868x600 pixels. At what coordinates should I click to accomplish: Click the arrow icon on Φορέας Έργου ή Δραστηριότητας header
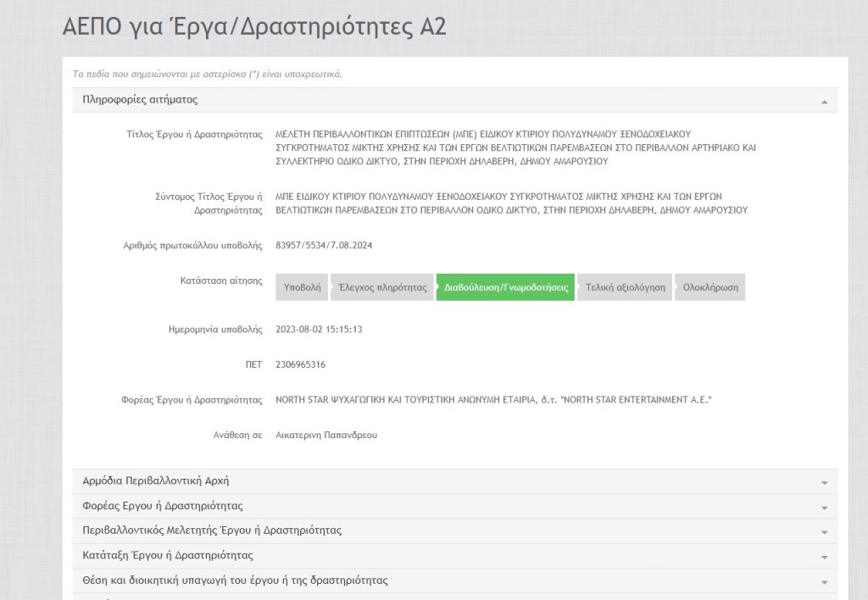point(824,507)
